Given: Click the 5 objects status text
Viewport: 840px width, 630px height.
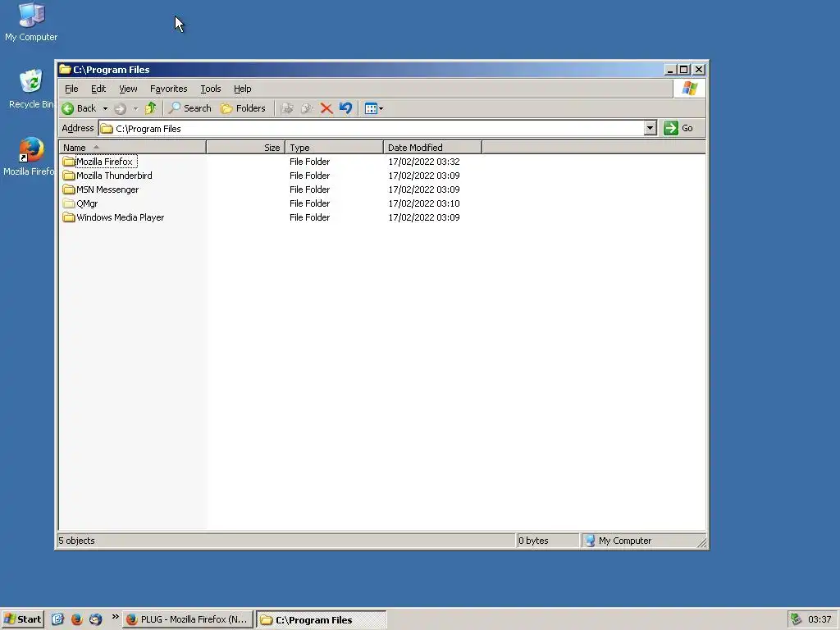Looking at the screenshot, I should (x=76, y=541).
